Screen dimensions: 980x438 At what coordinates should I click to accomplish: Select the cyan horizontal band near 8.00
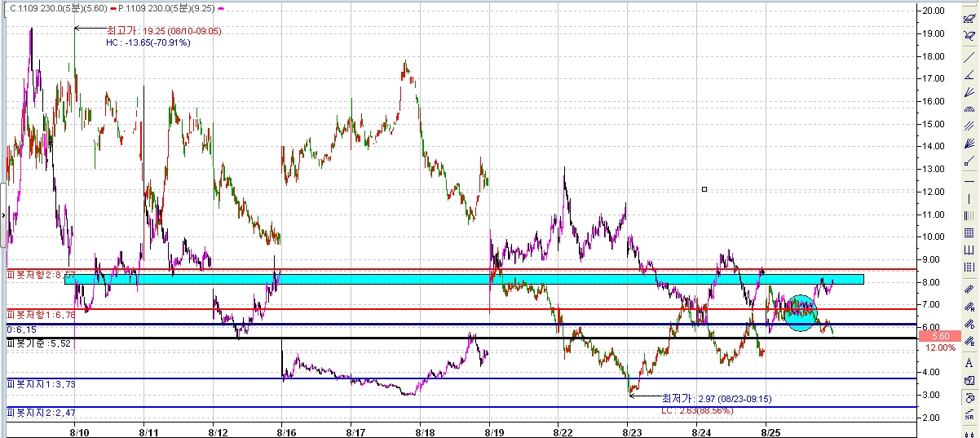pyautogui.click(x=463, y=279)
